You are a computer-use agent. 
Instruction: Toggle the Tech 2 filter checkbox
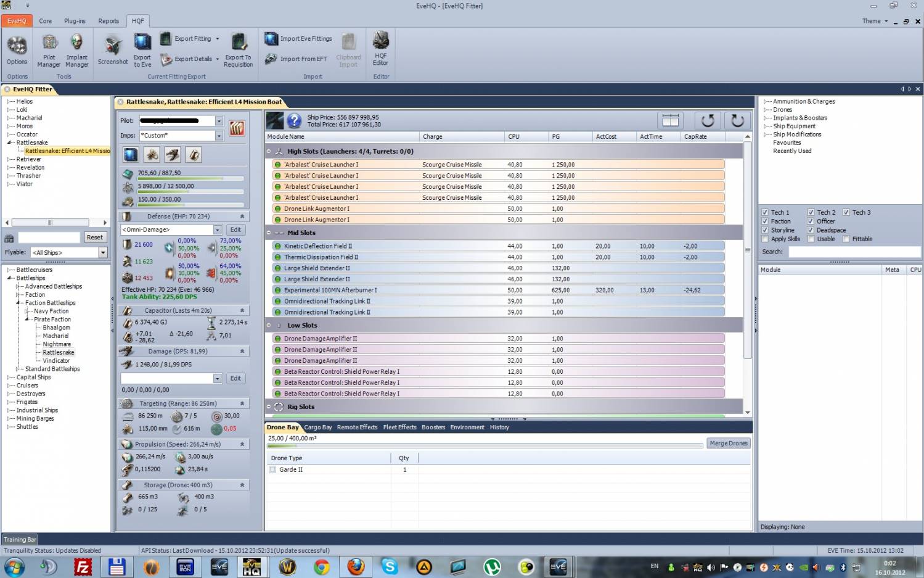coord(811,212)
